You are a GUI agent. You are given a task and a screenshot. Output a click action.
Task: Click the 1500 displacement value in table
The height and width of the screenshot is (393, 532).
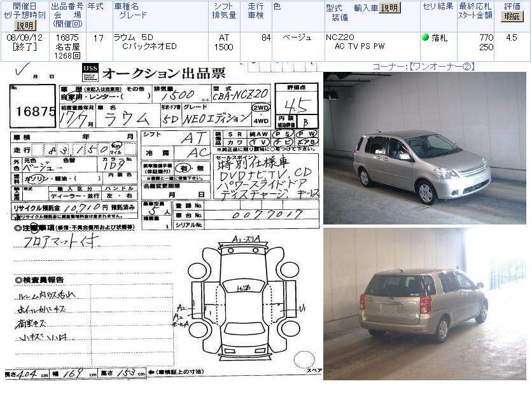tap(223, 47)
